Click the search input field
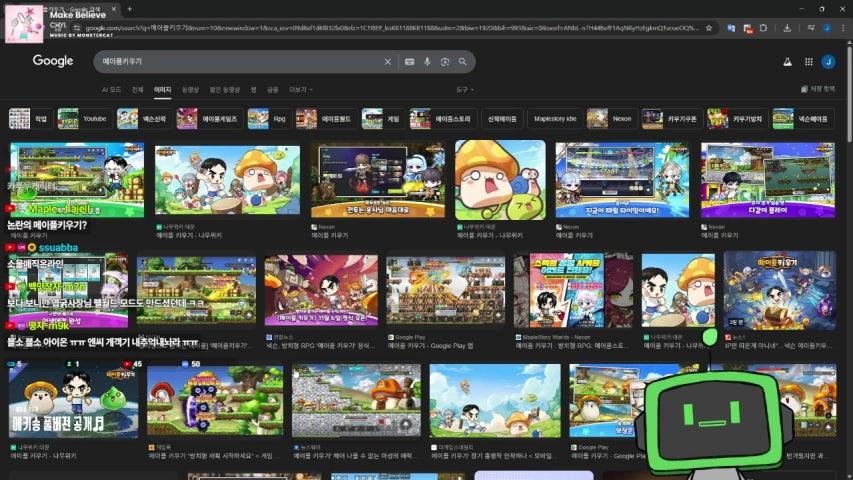 tap(240, 62)
